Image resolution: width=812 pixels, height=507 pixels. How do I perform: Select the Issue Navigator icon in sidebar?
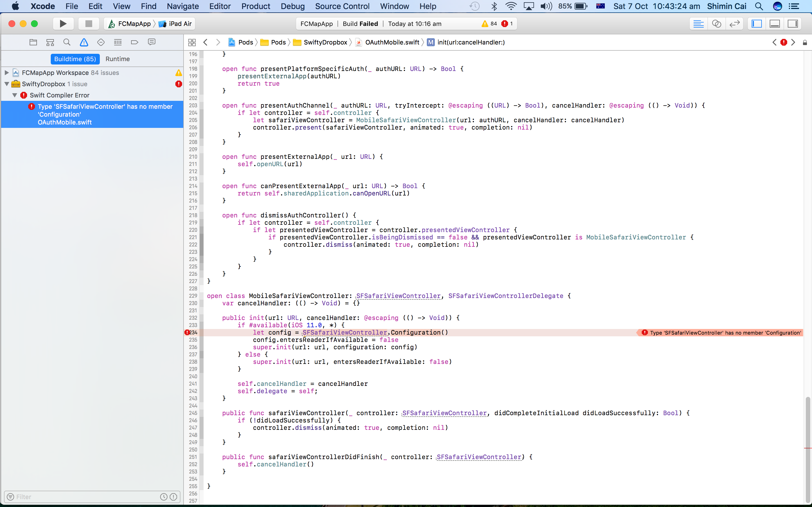point(84,41)
